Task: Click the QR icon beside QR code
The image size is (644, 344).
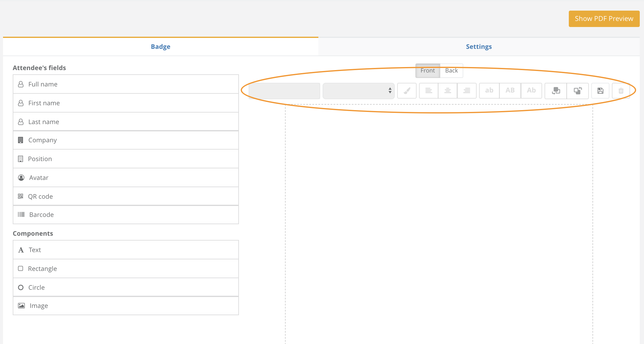Action: [x=21, y=197]
